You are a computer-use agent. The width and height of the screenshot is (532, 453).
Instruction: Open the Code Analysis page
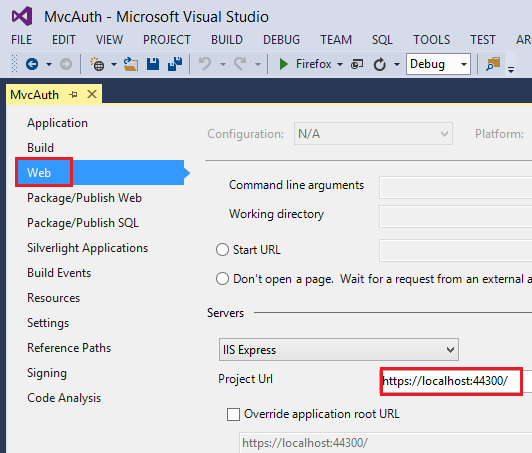[x=64, y=398]
